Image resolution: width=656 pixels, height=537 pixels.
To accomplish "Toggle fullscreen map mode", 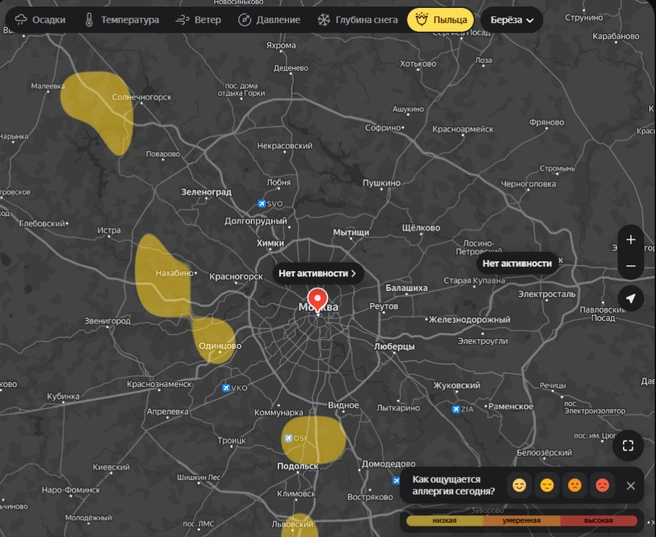I will click(628, 446).
